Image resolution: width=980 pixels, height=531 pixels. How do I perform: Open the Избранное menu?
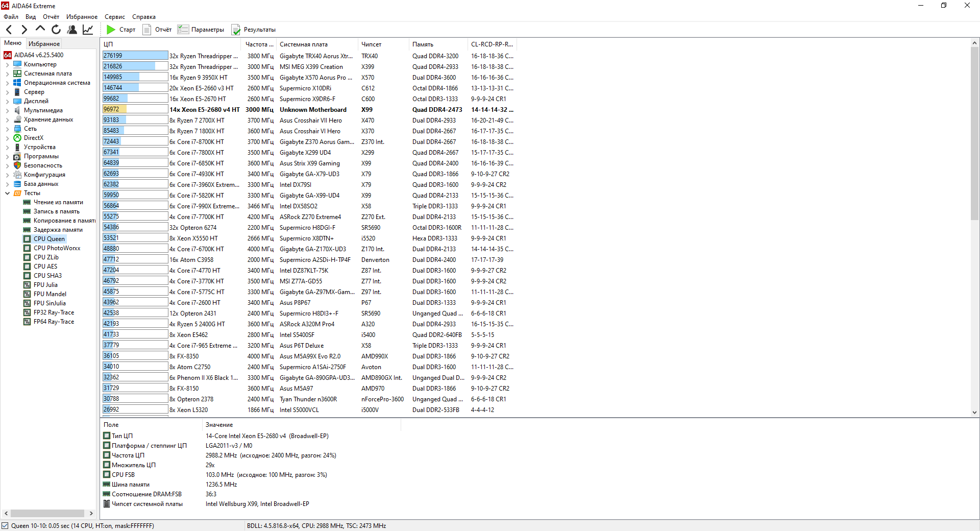click(x=82, y=17)
